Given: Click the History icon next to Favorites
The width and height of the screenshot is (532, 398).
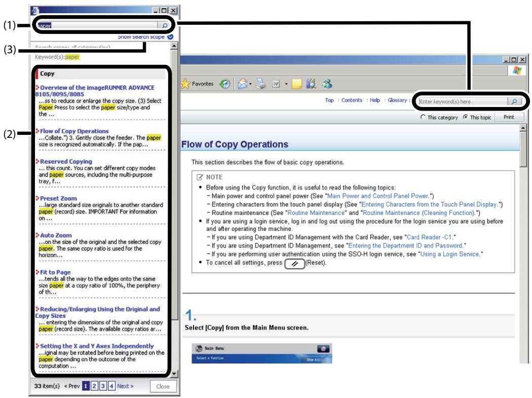Looking at the screenshot, I should coord(224,84).
